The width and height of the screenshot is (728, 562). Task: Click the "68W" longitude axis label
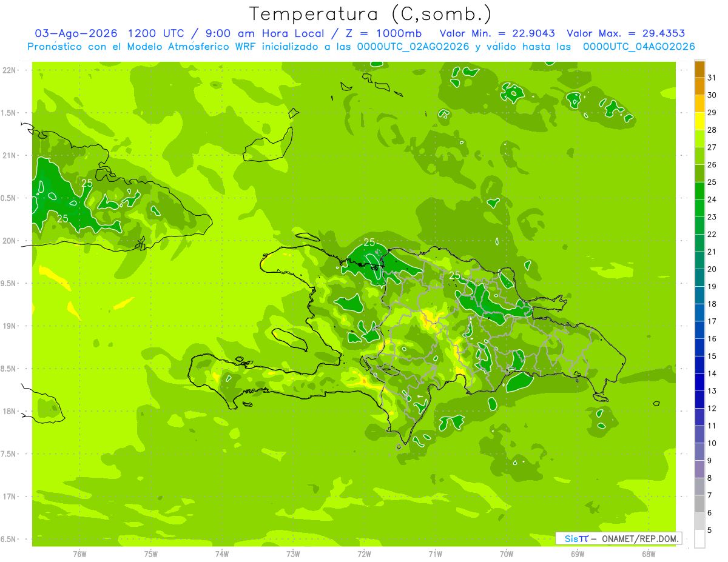(x=649, y=554)
